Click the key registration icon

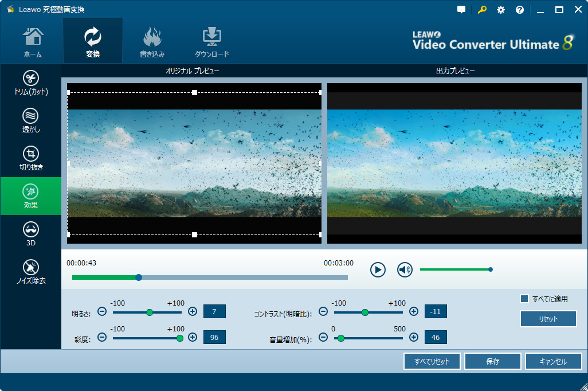(482, 10)
